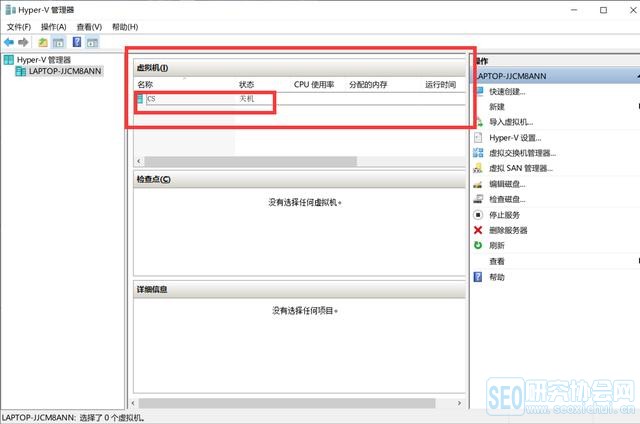Toggle the console tree pane toolbar icon
The height and width of the screenshot is (424, 640).
(58, 42)
